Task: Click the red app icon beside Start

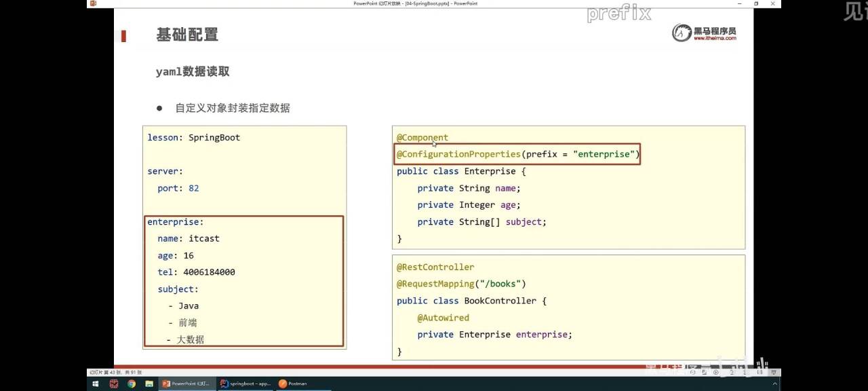Action: pos(114,384)
